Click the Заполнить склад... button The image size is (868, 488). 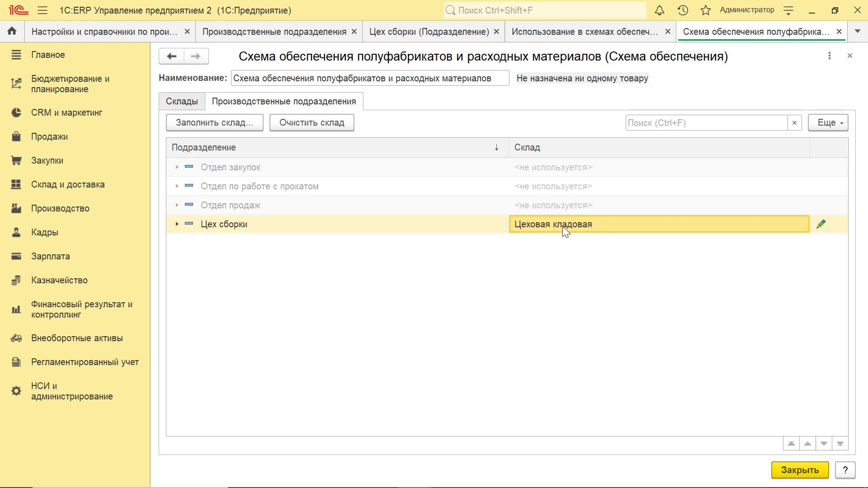(214, 123)
